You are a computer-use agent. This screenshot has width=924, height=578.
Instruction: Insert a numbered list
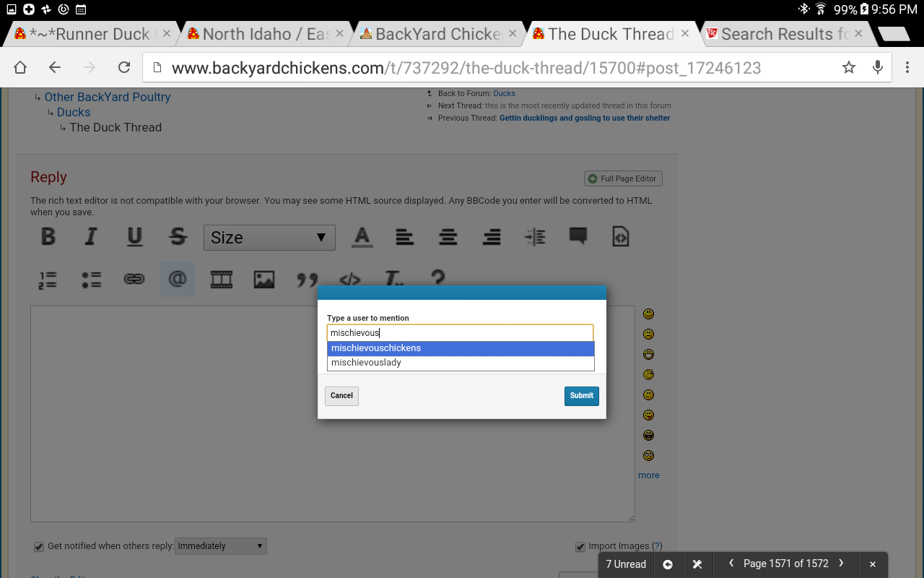pyautogui.click(x=48, y=280)
